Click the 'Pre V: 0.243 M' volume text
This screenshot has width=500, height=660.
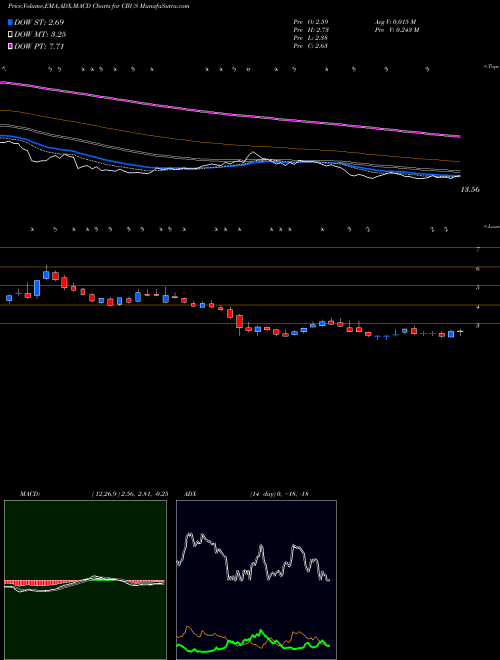[396, 30]
